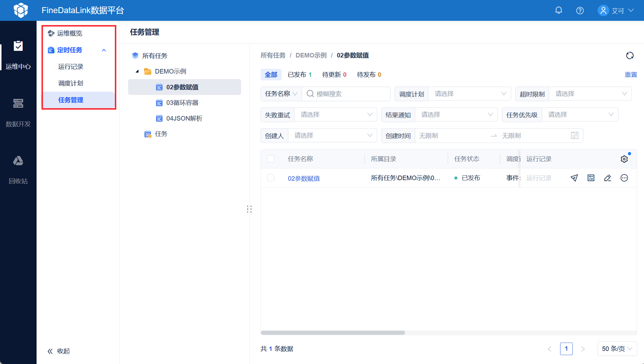
Task: Click the 已发布 status cell
Action: tap(467, 178)
